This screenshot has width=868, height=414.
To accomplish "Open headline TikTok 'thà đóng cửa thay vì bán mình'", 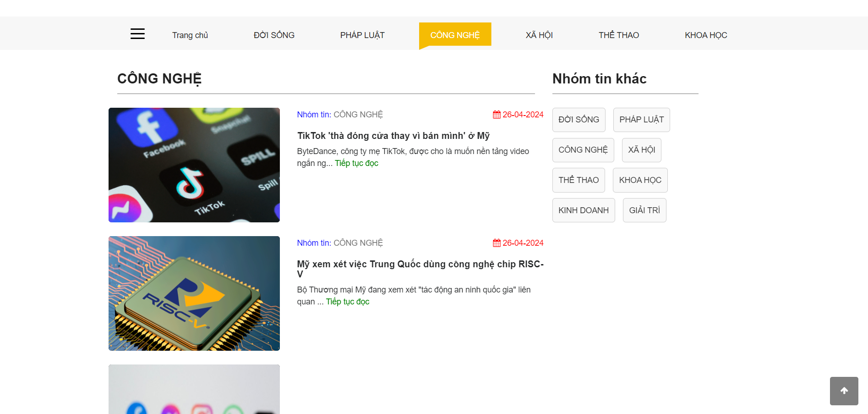I will (x=393, y=136).
